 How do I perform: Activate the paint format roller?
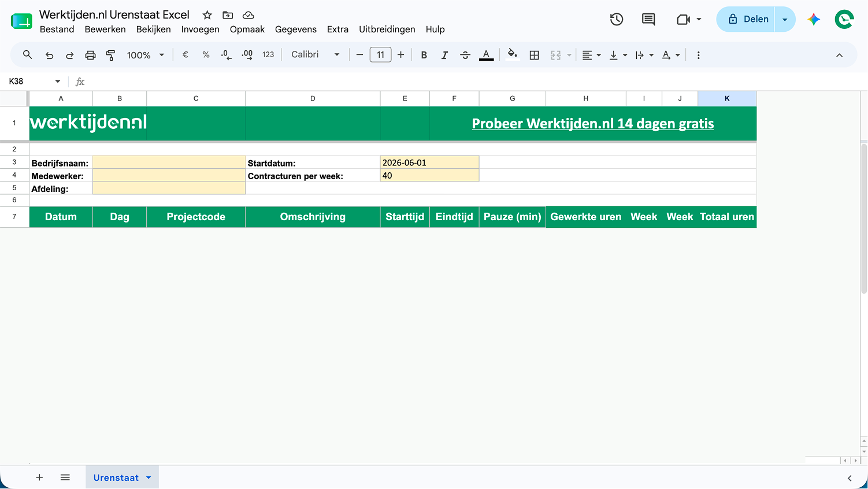[110, 55]
